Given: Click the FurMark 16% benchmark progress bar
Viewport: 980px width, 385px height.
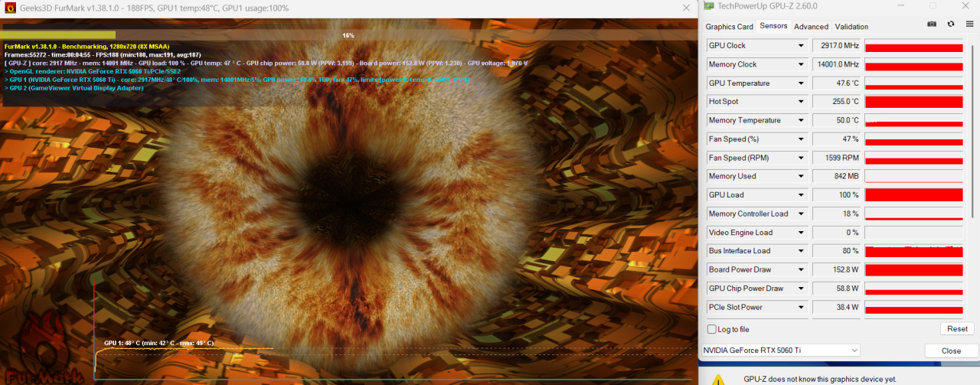Looking at the screenshot, I should [348, 35].
